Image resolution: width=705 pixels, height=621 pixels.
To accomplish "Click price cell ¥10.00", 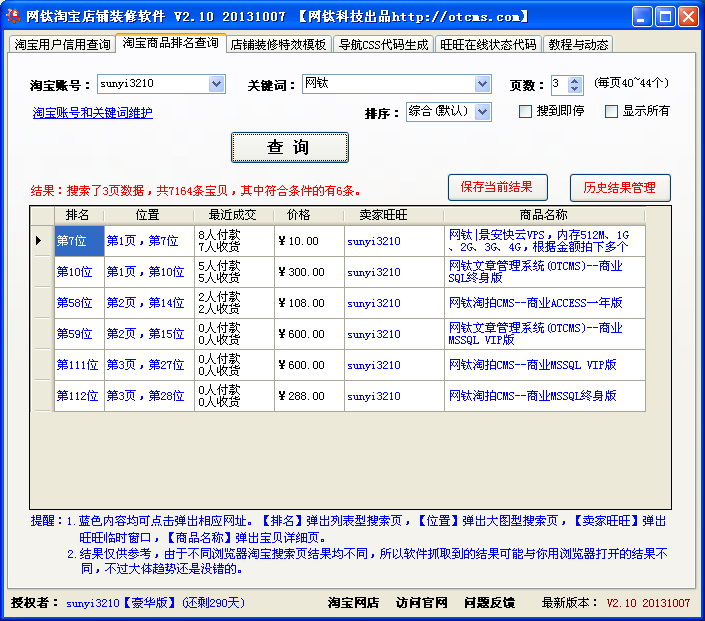I will click(x=309, y=241).
